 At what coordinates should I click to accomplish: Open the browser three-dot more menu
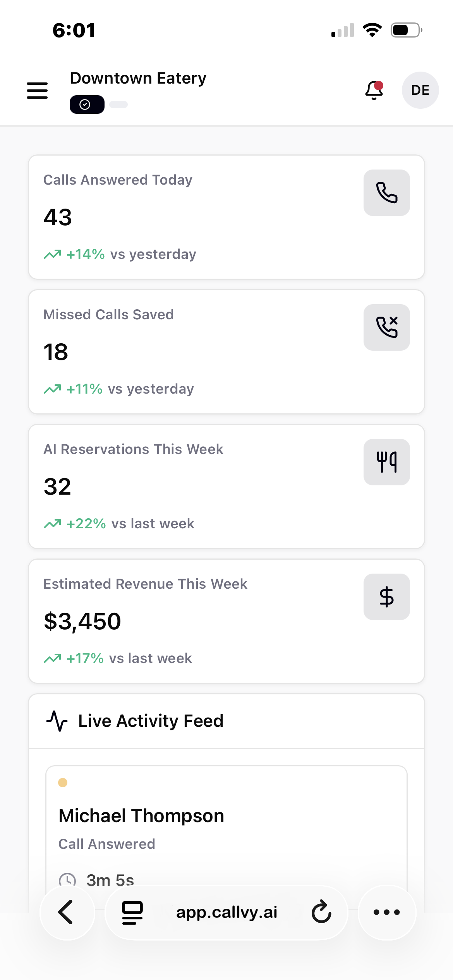click(x=386, y=912)
